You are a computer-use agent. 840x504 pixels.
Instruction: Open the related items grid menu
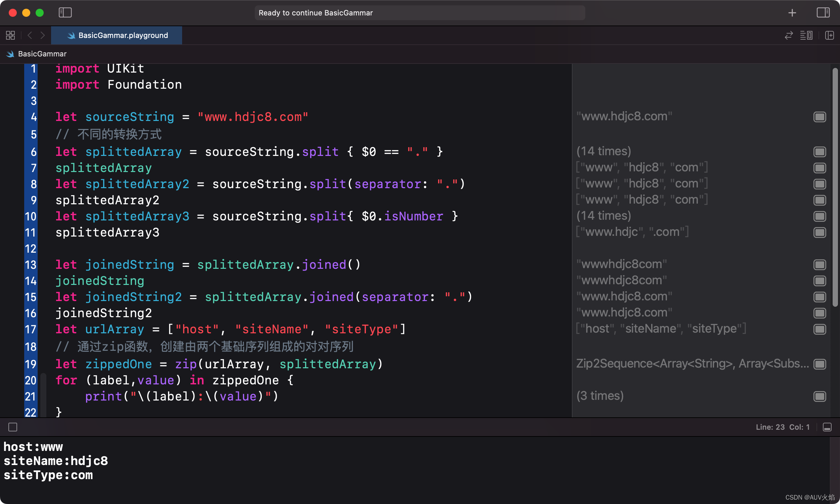10,35
